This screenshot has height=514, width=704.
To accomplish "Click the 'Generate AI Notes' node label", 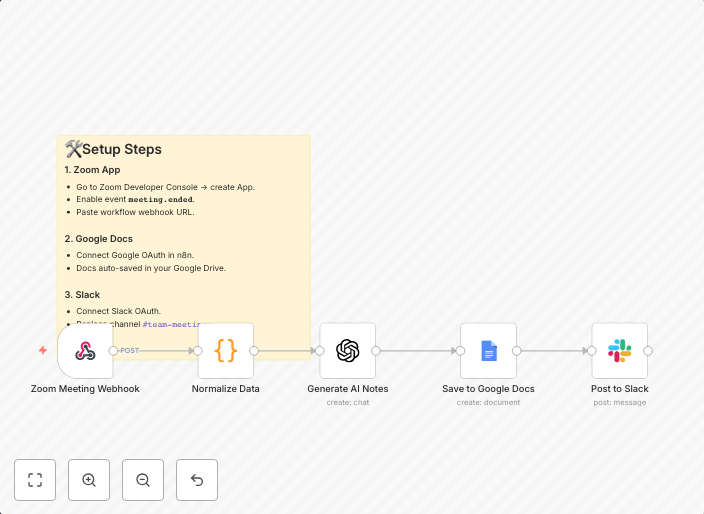I will (x=348, y=389).
